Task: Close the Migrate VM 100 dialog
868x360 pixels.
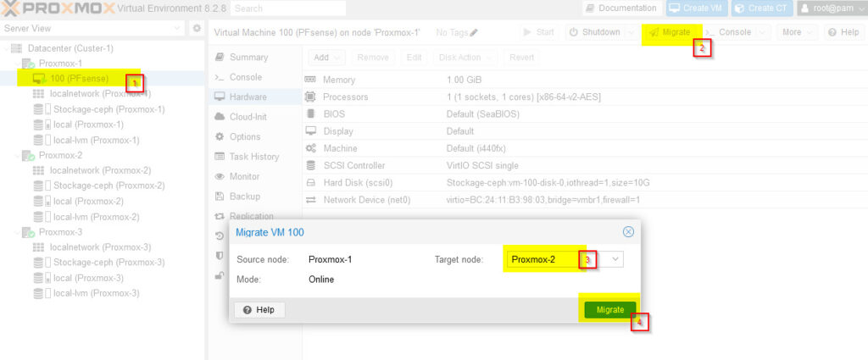Action: click(628, 232)
